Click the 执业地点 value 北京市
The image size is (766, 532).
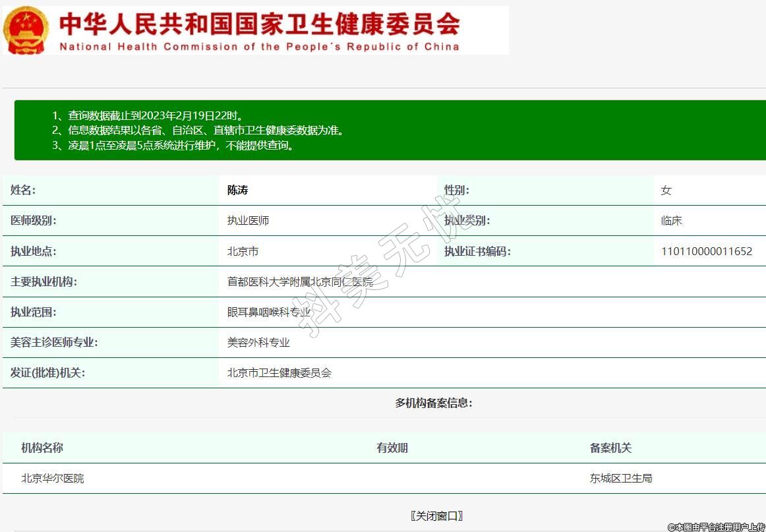243,251
